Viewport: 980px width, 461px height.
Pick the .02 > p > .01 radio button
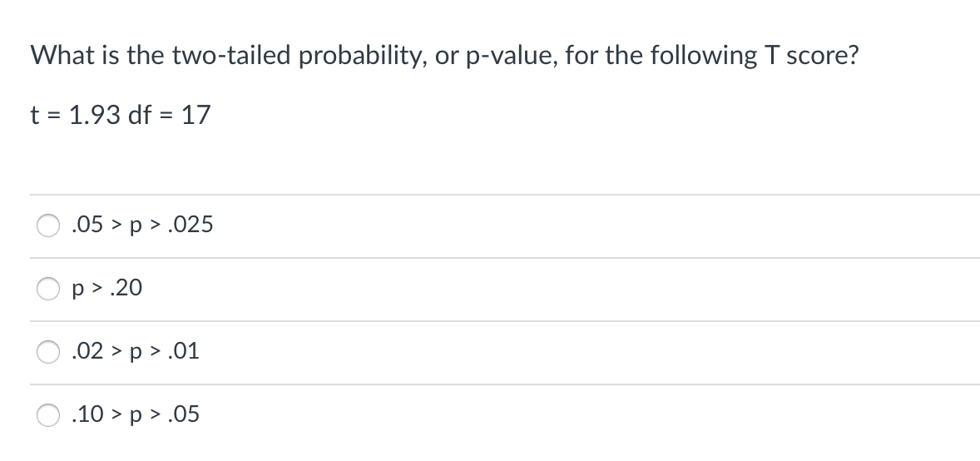click(48, 351)
